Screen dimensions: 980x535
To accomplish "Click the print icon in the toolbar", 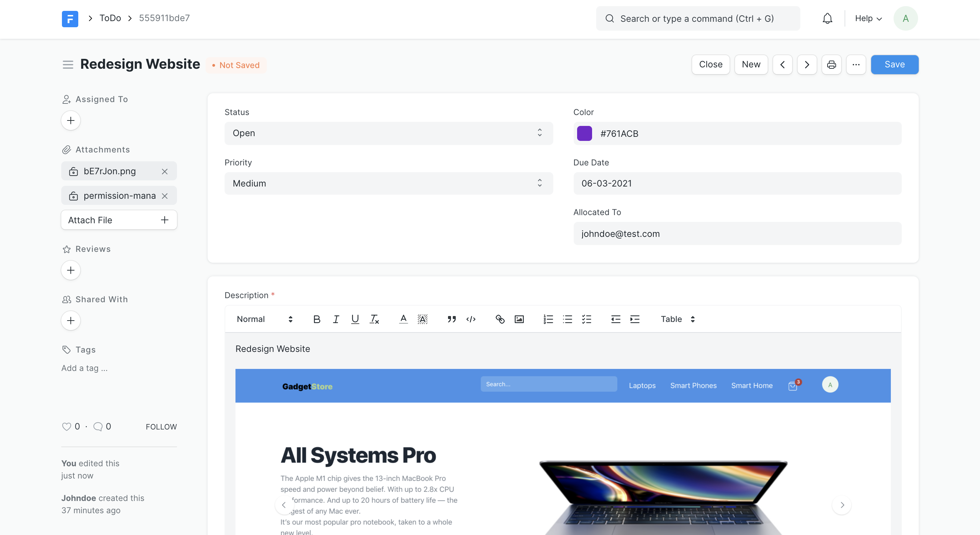I will coord(832,64).
